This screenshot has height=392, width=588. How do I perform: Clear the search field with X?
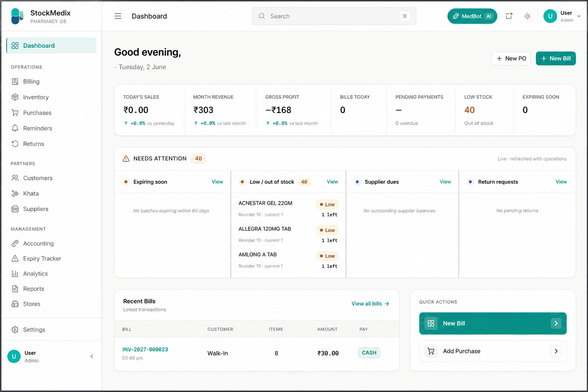(x=405, y=16)
